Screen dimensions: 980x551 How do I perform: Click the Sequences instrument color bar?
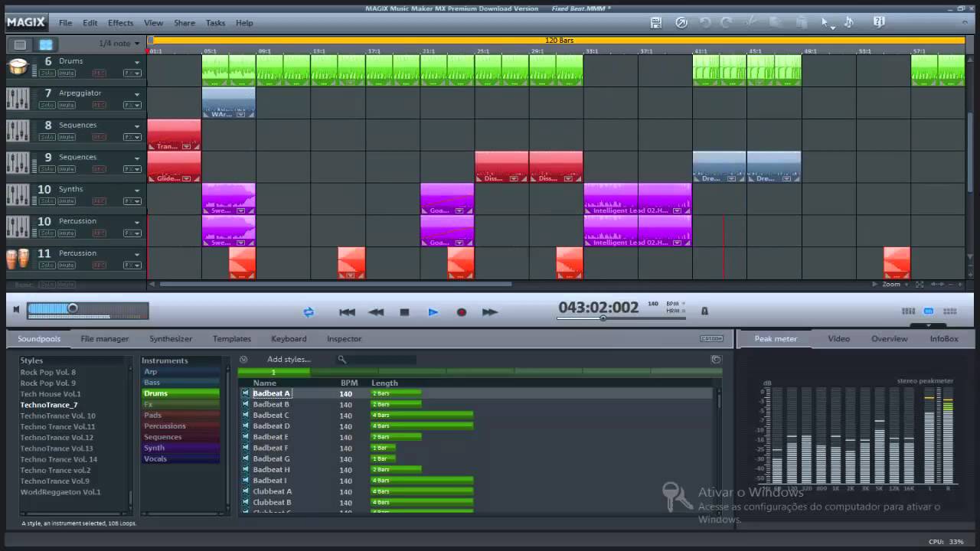[x=181, y=437]
